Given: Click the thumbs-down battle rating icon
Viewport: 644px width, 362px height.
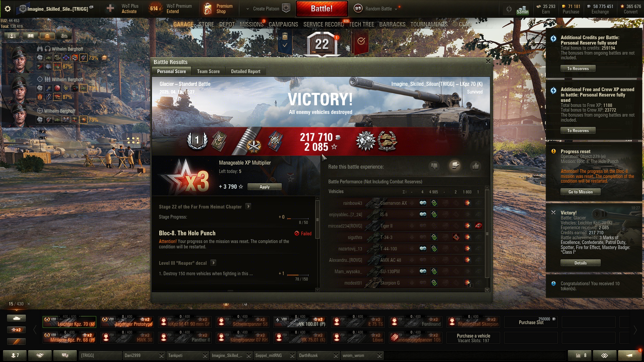Looking at the screenshot, I should 434,166.
